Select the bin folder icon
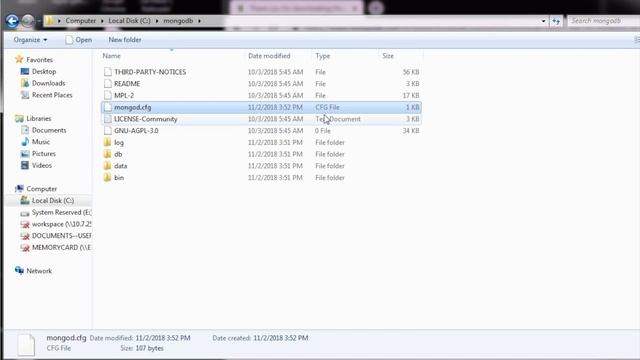The image size is (640, 360). click(x=107, y=178)
